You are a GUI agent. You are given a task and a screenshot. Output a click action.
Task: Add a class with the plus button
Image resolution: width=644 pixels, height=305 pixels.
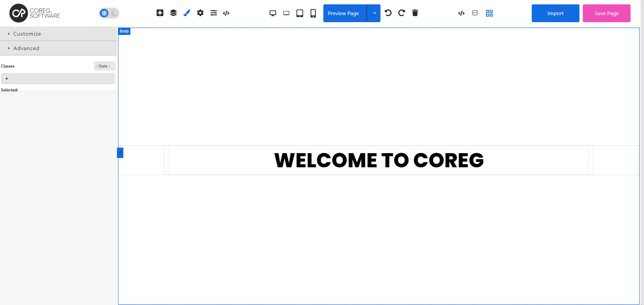[x=7, y=79]
